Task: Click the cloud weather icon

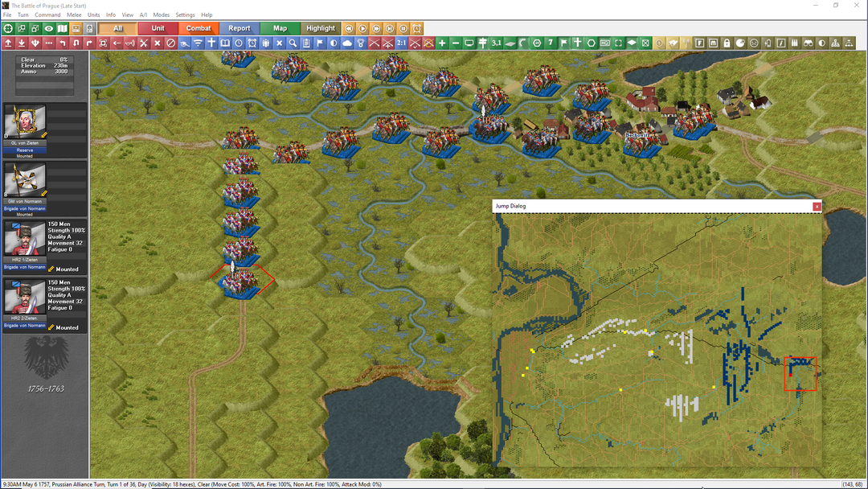Action: click(x=347, y=43)
